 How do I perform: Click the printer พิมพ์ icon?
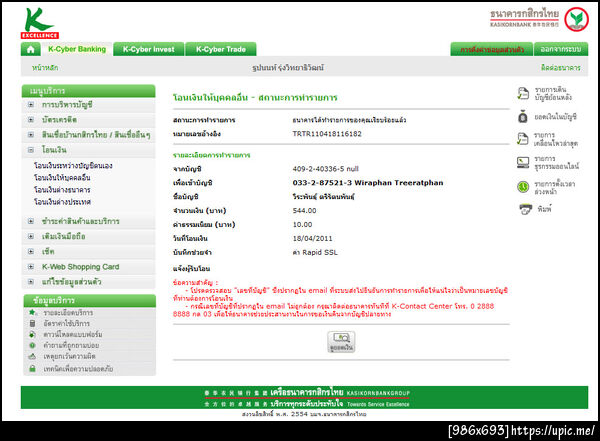tap(525, 209)
